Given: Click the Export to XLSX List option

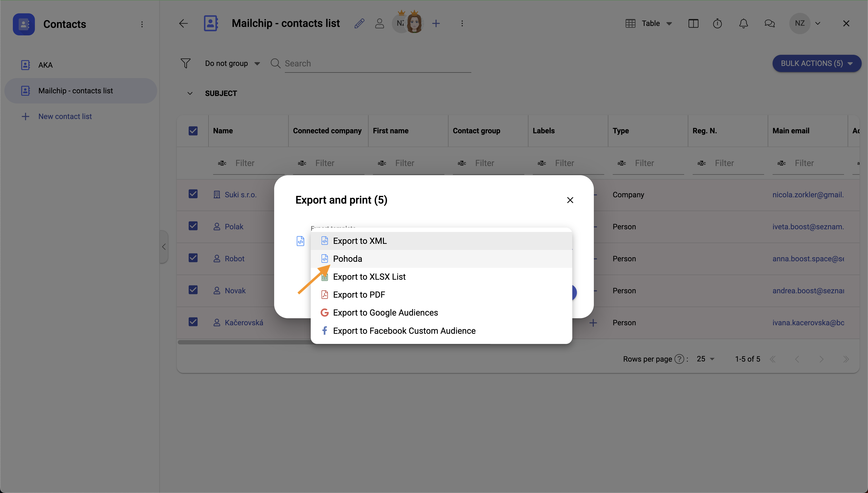Looking at the screenshot, I should (x=369, y=276).
